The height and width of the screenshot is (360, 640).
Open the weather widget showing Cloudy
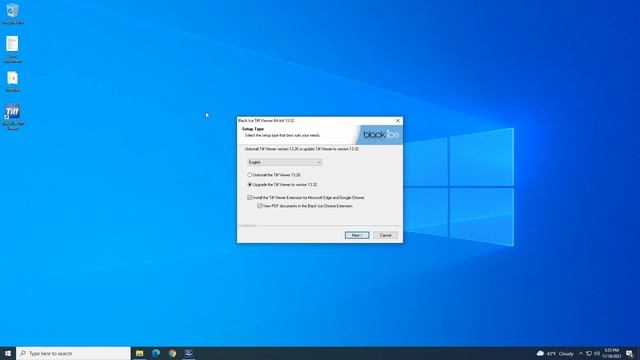point(555,353)
